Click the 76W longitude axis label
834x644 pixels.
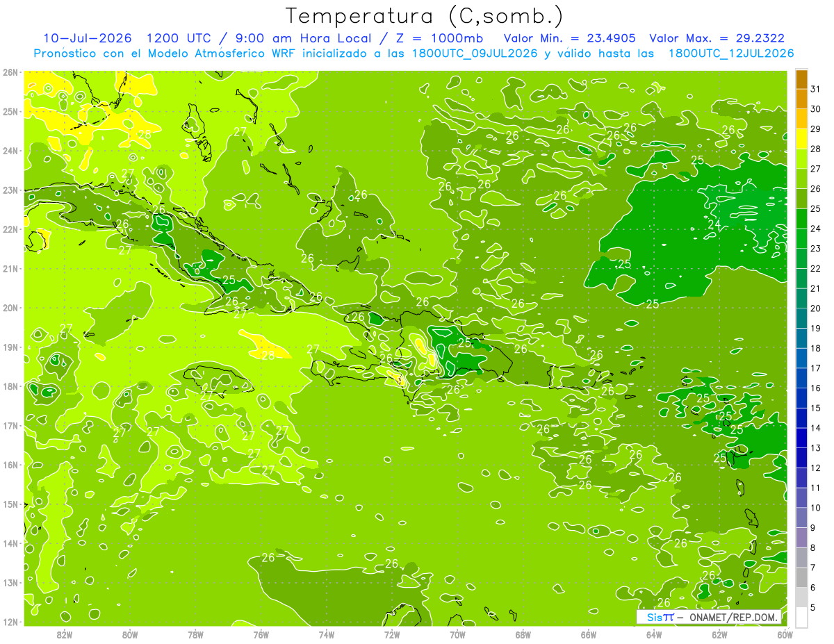tap(261, 634)
